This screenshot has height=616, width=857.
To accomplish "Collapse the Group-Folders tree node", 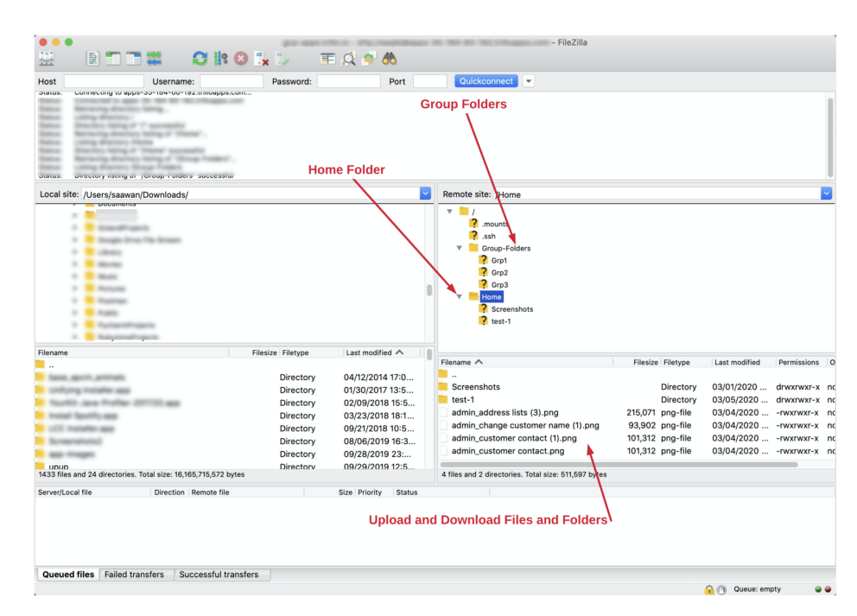I will (x=459, y=248).
